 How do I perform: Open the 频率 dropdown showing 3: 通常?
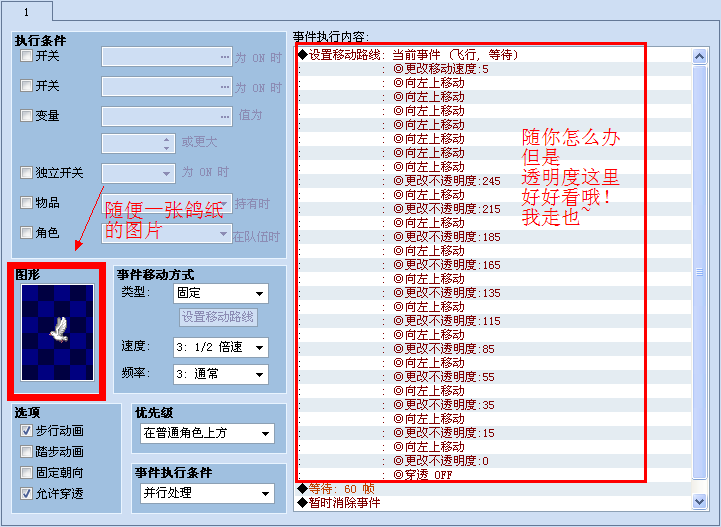pyautogui.click(x=221, y=374)
